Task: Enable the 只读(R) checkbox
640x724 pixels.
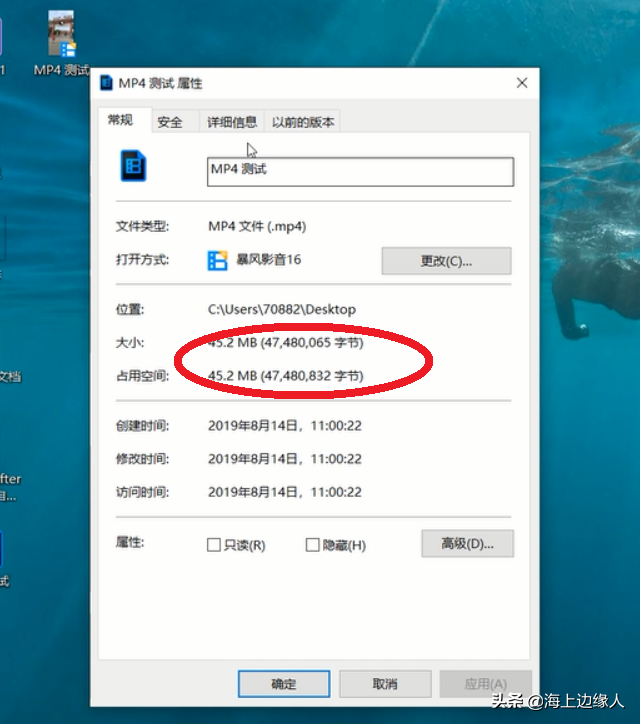Action: [x=214, y=545]
